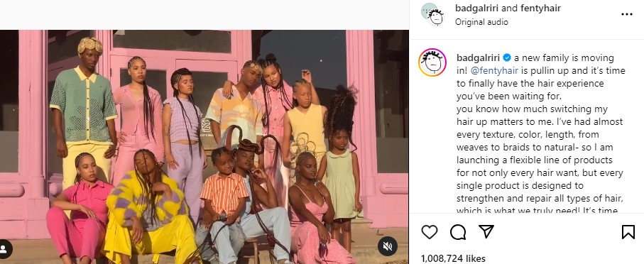Open fentyhair profile from header

coord(540,8)
